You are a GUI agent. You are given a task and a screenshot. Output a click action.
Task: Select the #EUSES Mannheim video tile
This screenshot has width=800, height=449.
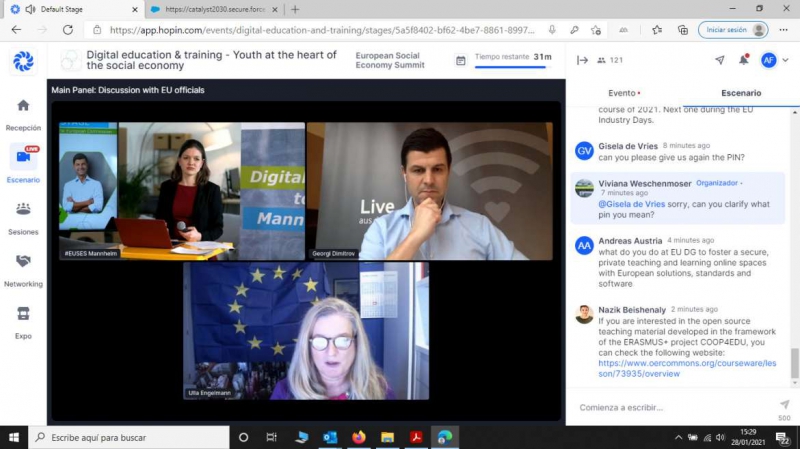[182, 191]
